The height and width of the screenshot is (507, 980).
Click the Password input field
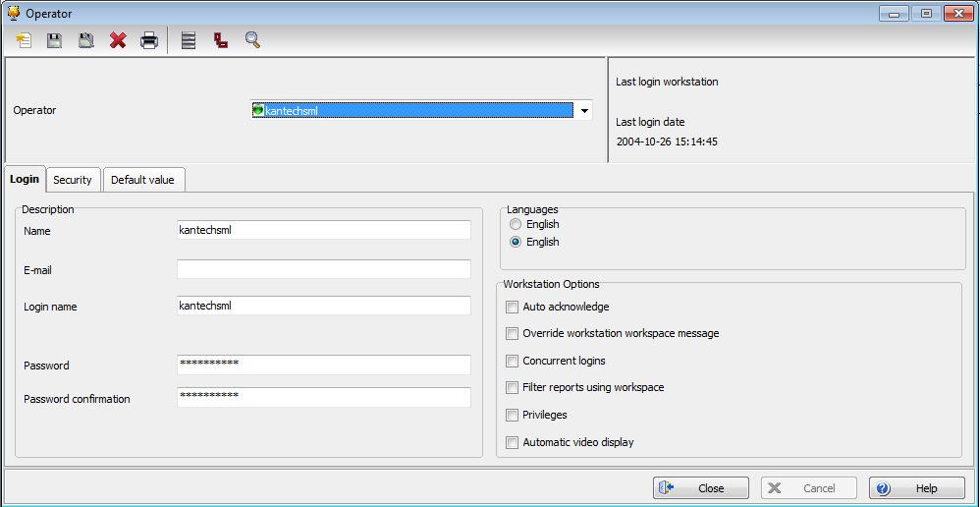[x=324, y=365]
